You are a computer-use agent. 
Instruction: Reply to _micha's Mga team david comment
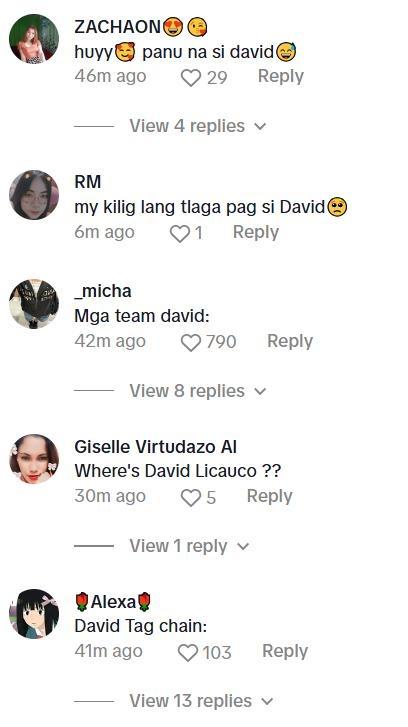coord(290,342)
